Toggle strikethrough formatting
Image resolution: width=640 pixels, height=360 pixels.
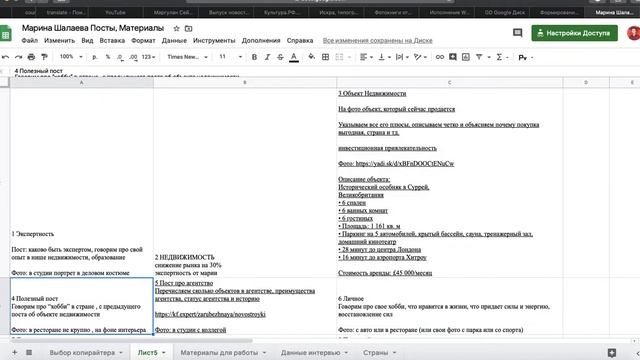[280, 57]
